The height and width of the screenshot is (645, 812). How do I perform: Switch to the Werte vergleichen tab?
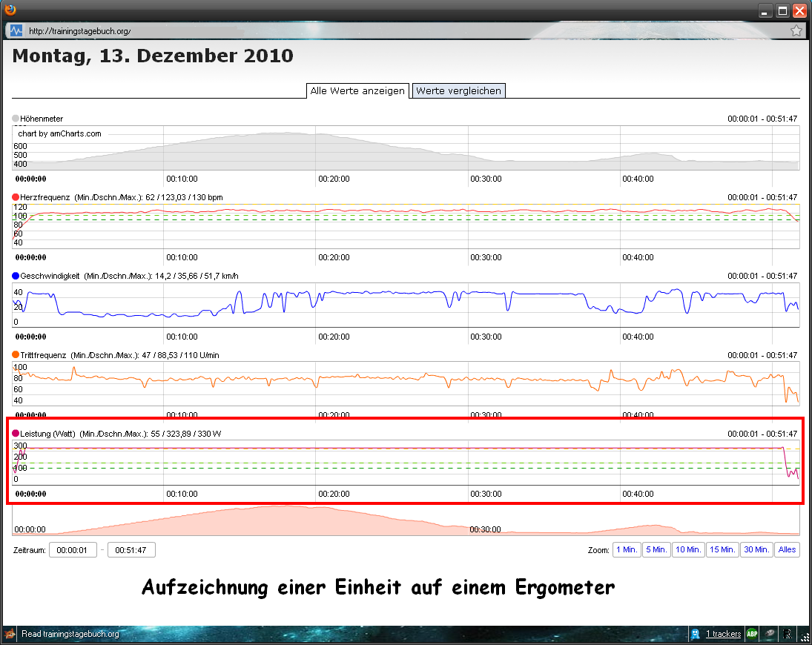(x=458, y=90)
